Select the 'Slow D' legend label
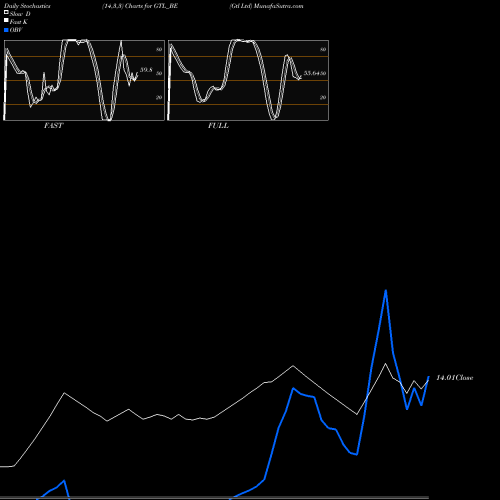 click(x=20, y=14)
